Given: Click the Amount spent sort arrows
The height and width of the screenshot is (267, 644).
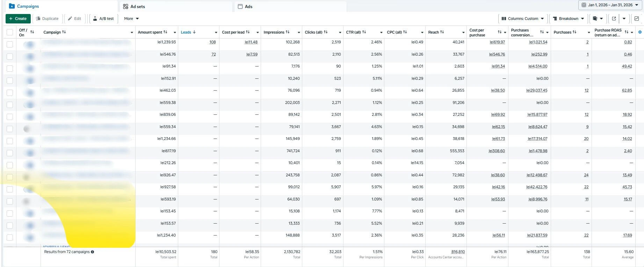Looking at the screenshot, I should pyautogui.click(x=165, y=32).
